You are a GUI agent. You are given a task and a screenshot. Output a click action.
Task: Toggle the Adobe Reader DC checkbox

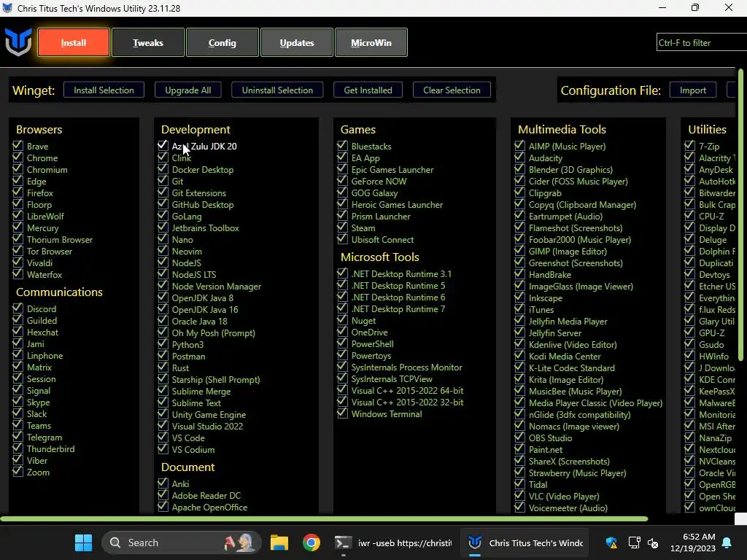click(163, 495)
